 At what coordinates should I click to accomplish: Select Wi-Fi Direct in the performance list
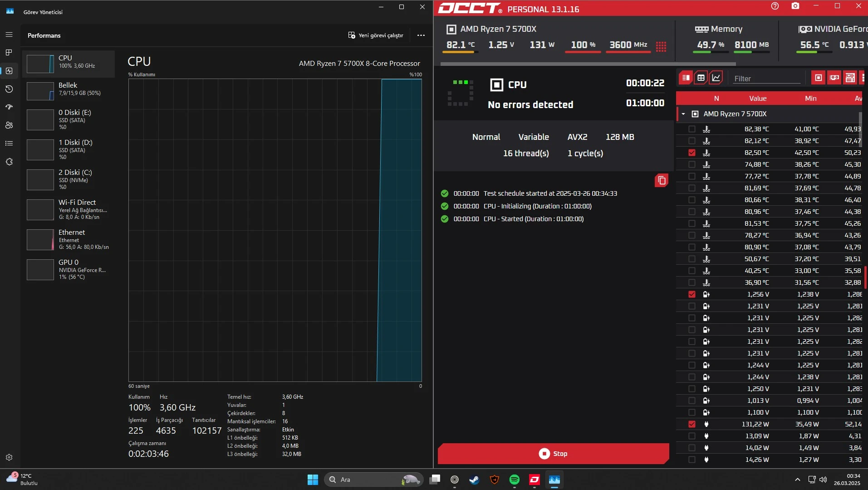(x=69, y=210)
